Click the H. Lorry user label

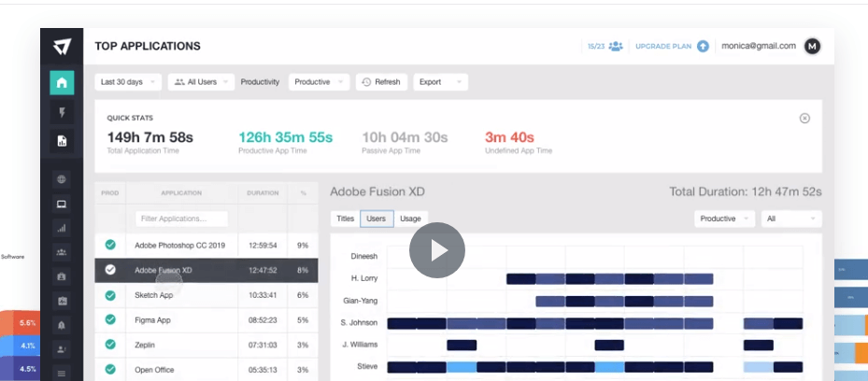tap(364, 278)
